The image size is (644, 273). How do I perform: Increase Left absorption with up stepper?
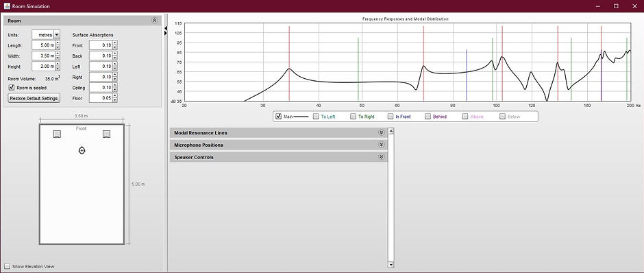click(114, 64)
